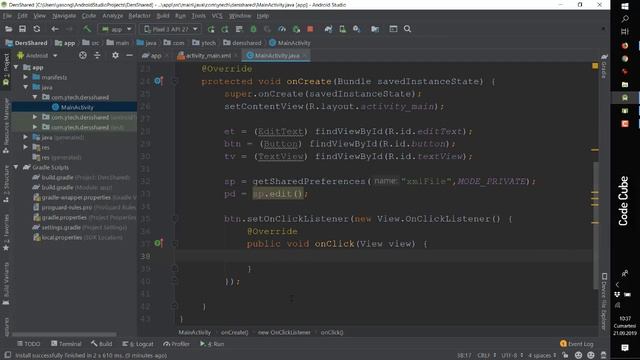This screenshot has height=360, width=640.
Task: Open the Terminal tool window button
Action: [66, 344]
